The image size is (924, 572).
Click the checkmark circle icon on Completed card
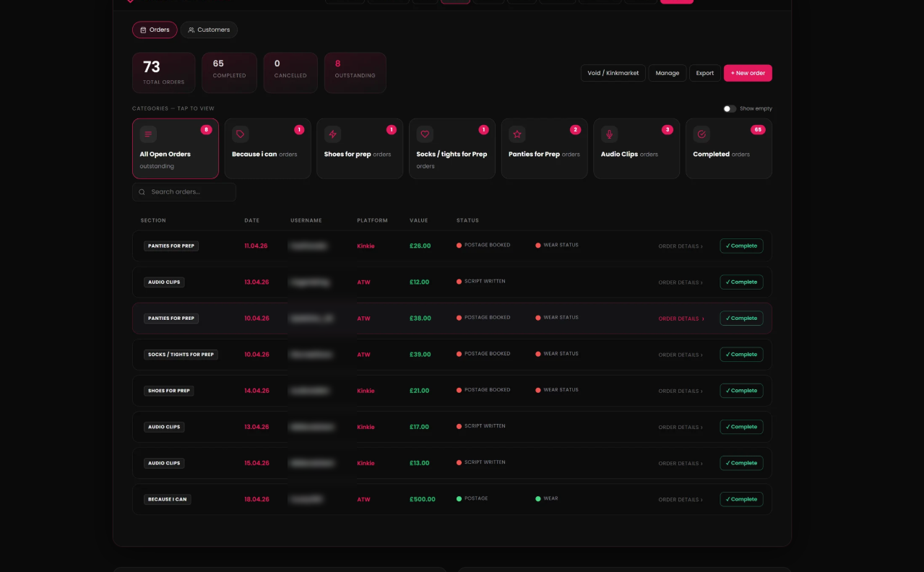pyautogui.click(x=701, y=134)
